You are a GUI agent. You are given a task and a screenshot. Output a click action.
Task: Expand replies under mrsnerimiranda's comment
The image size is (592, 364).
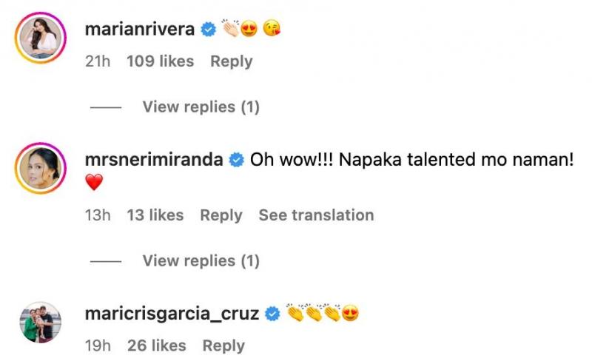[201, 260]
